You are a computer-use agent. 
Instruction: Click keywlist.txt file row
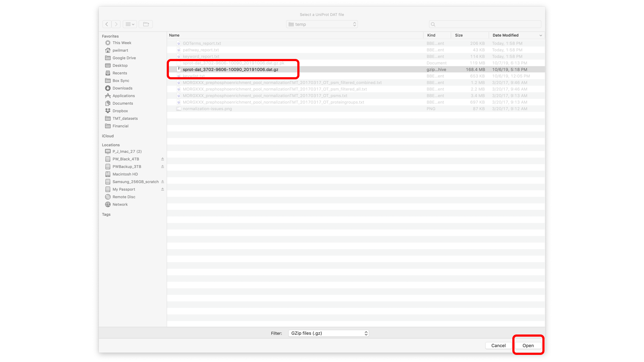pyautogui.click(x=356, y=76)
